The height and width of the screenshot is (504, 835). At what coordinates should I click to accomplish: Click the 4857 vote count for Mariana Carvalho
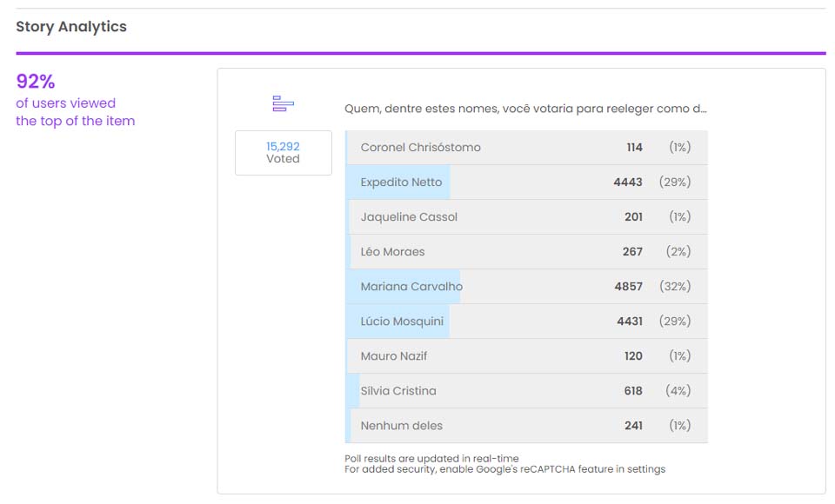[628, 287]
